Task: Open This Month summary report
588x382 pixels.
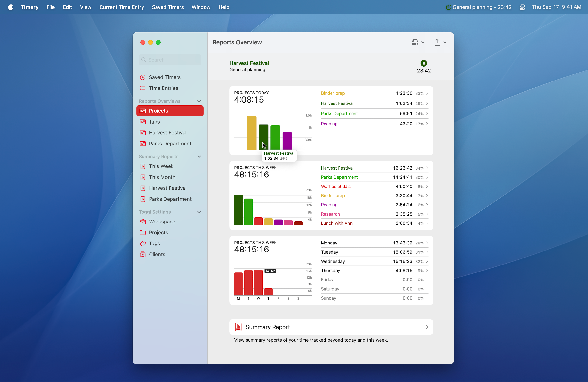Action: pyautogui.click(x=170, y=177)
